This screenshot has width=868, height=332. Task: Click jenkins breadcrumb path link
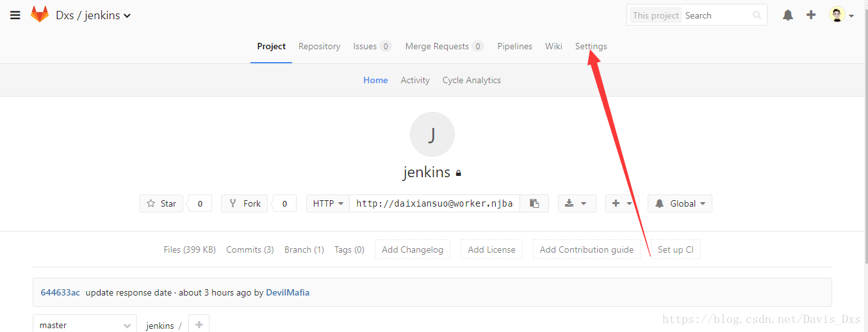tap(160, 326)
